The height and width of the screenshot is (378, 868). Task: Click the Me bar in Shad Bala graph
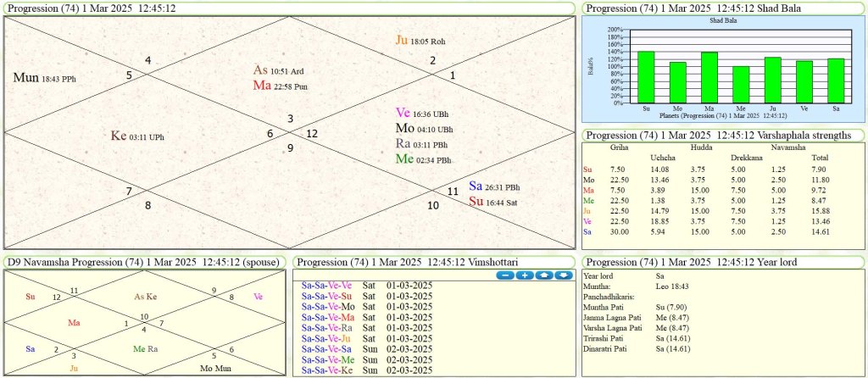pos(741,84)
